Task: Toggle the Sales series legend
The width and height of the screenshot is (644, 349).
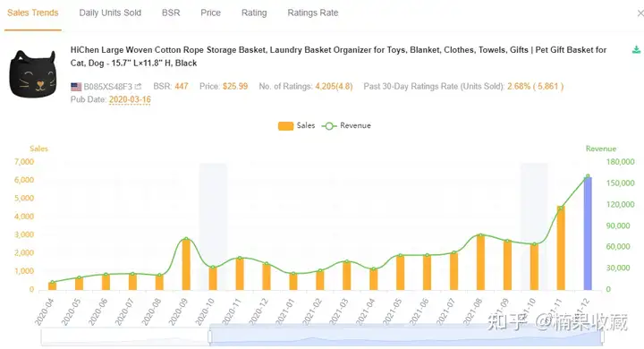Action: pos(297,126)
